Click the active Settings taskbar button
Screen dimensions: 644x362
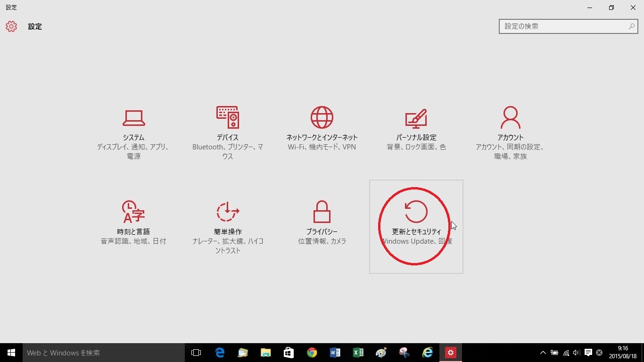click(x=451, y=353)
